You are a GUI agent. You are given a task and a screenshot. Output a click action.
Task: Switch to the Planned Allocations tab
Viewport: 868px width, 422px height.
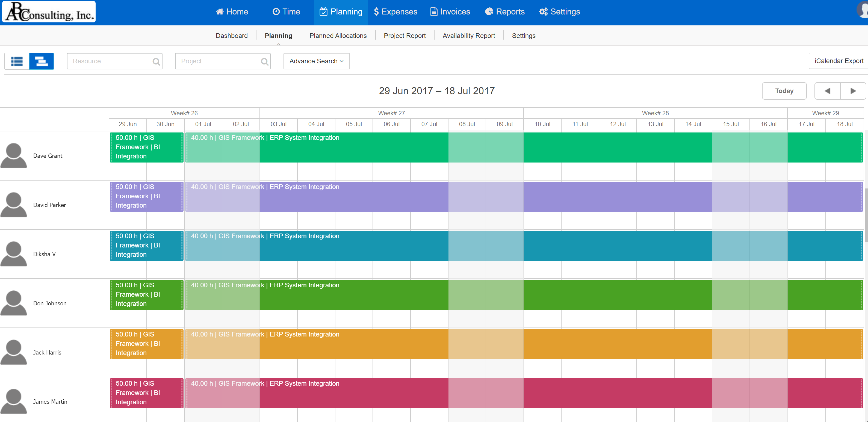coord(338,36)
